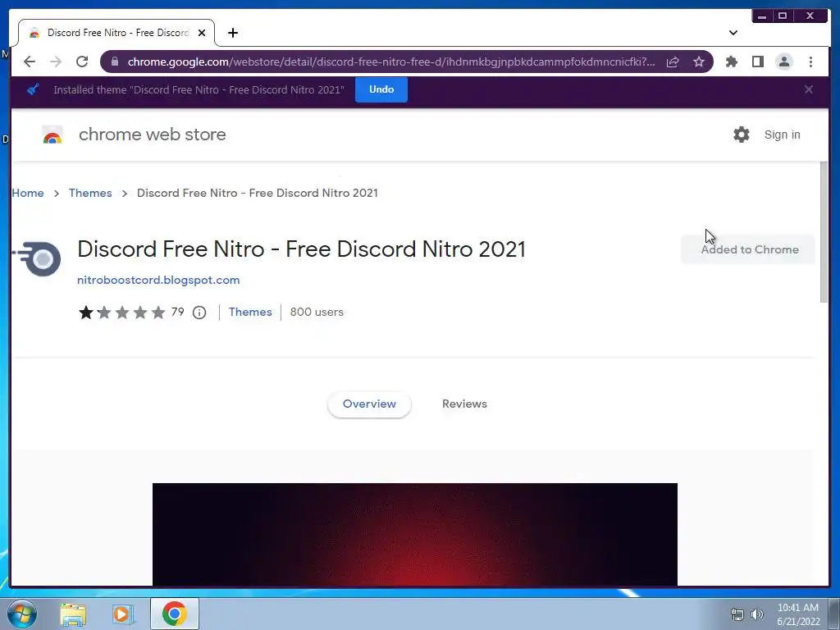
Task: Bookmark this page with the star icon
Action: coord(699,62)
